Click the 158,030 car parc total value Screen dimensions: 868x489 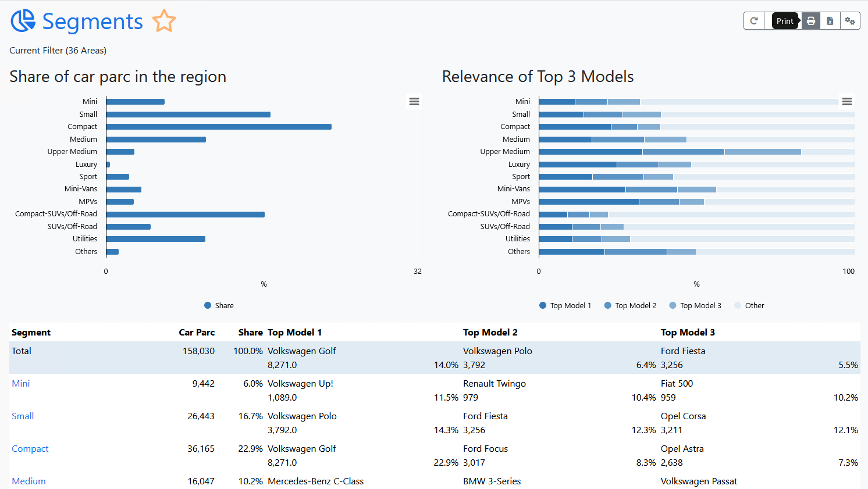tap(198, 351)
